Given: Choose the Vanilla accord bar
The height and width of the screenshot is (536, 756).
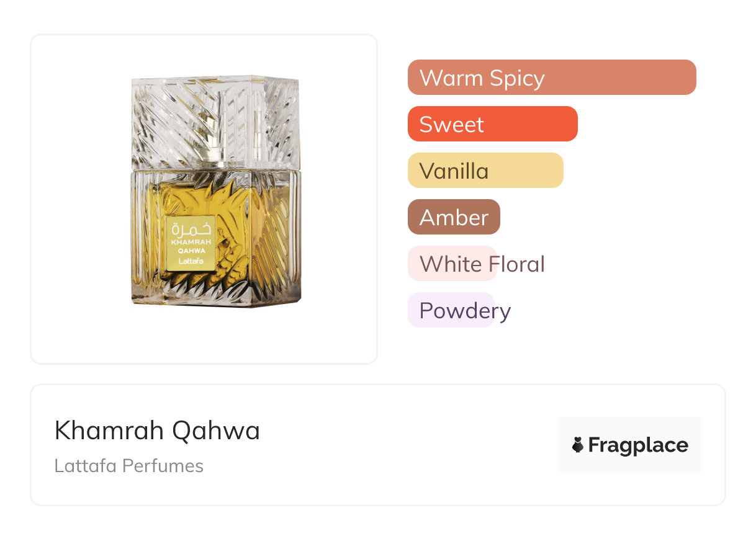Looking at the screenshot, I should coord(485,171).
